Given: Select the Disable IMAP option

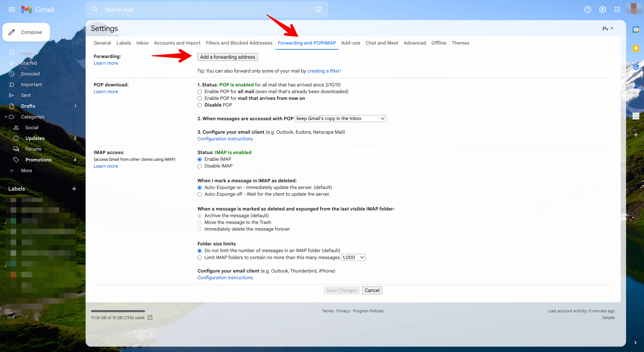Looking at the screenshot, I should coord(199,166).
